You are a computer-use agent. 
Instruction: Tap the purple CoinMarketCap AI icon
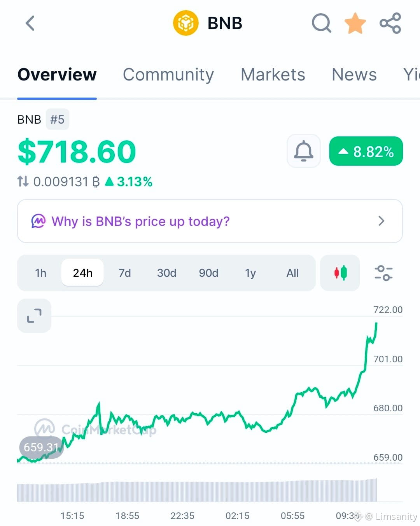click(x=38, y=221)
